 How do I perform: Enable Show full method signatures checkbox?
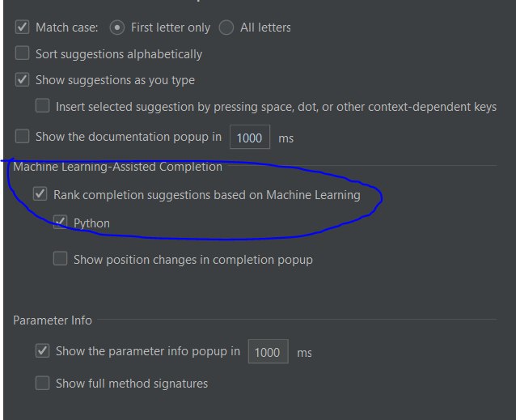point(43,384)
